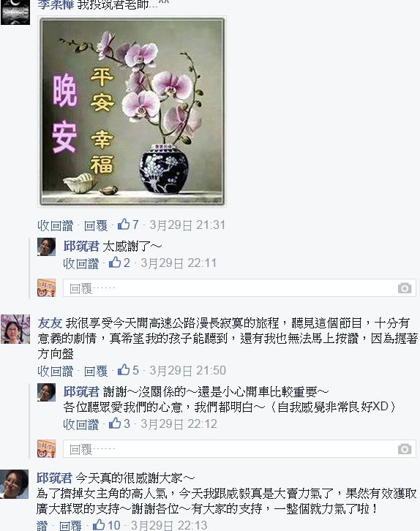Viewport: 420px width, 531px height.
Task: Reply to the comment posted at 21:31
Action: click(96, 225)
